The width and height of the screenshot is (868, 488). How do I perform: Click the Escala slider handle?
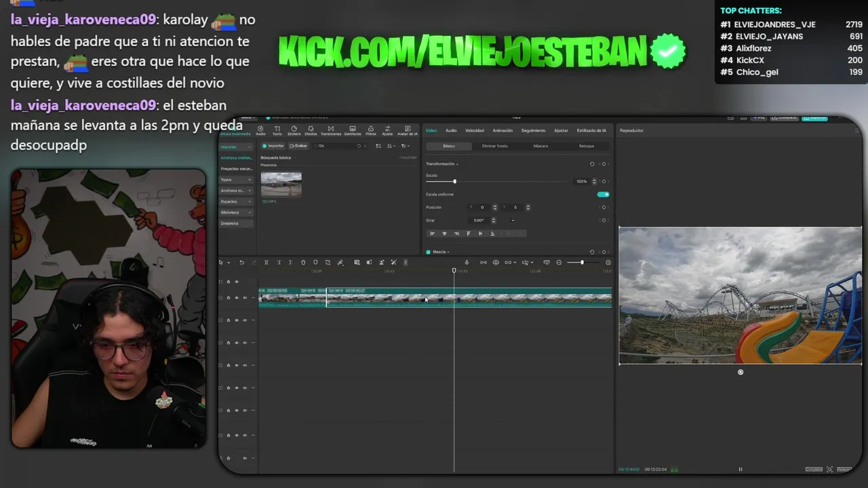(454, 182)
